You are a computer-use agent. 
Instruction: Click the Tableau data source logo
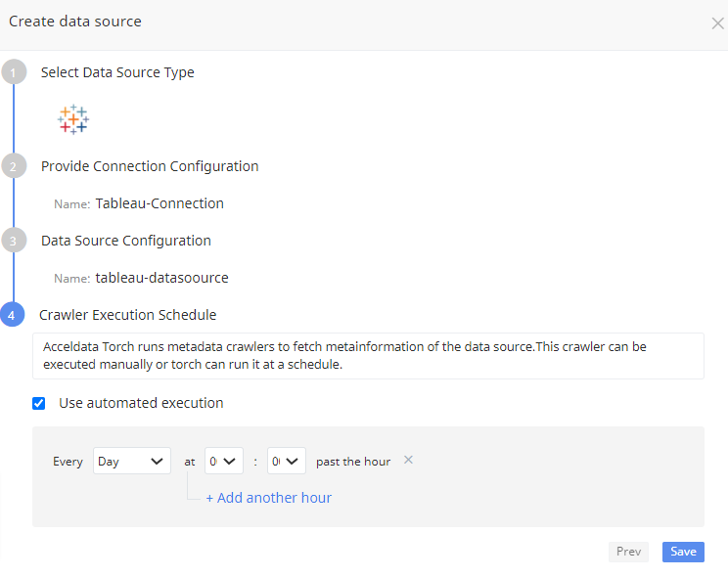(73, 119)
